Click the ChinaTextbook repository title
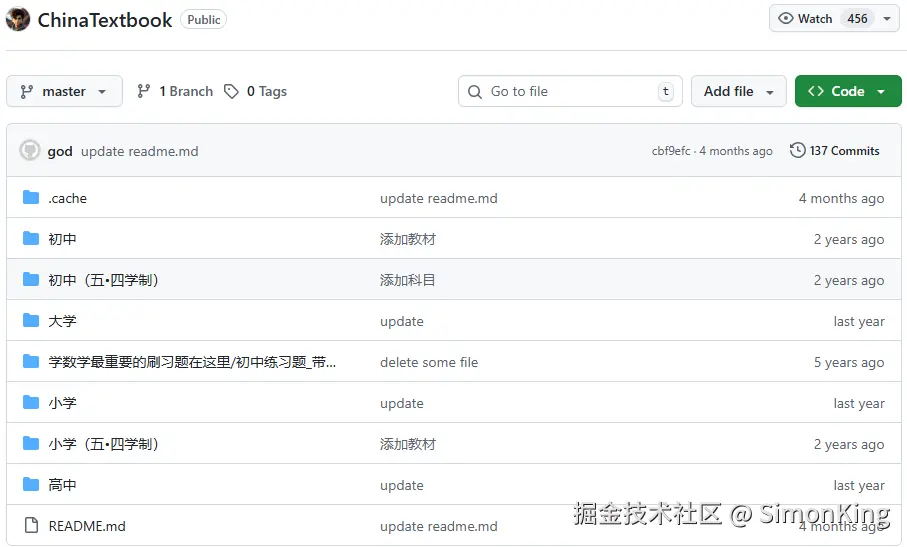Viewport: 907px width, 547px height. (x=105, y=20)
